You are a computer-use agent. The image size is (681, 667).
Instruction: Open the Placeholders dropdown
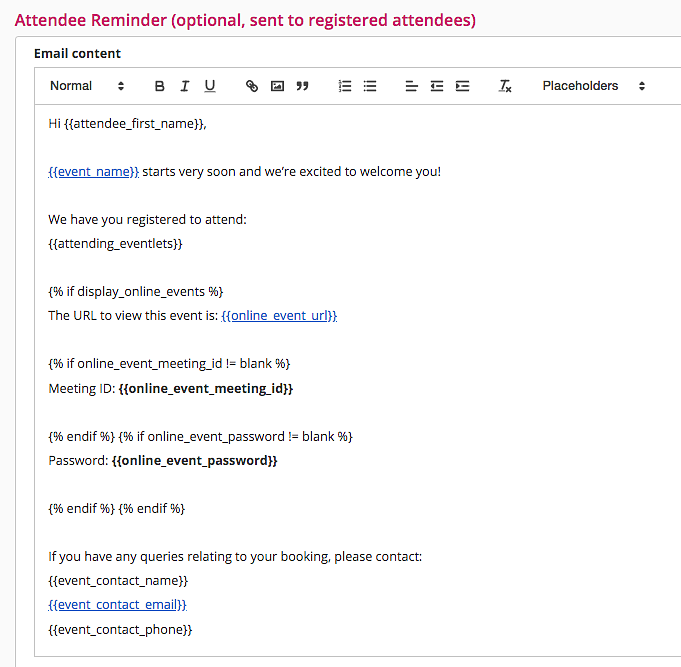pyautogui.click(x=593, y=86)
